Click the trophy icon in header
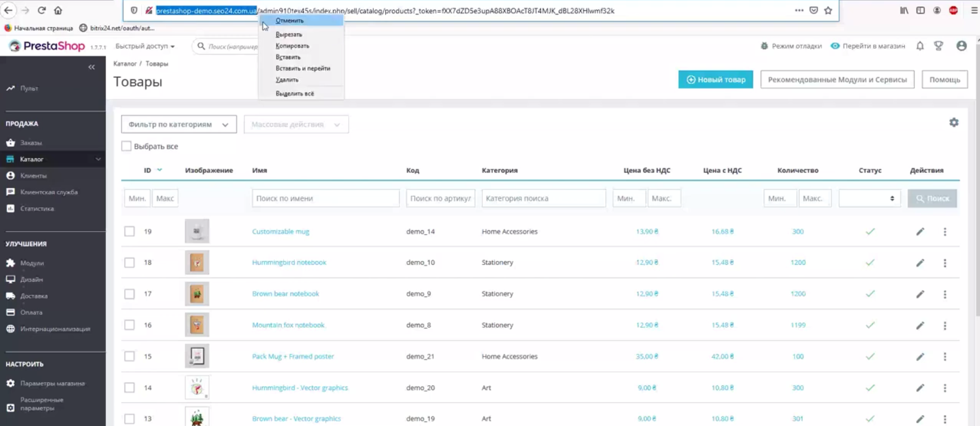The width and height of the screenshot is (980, 426). 938,46
